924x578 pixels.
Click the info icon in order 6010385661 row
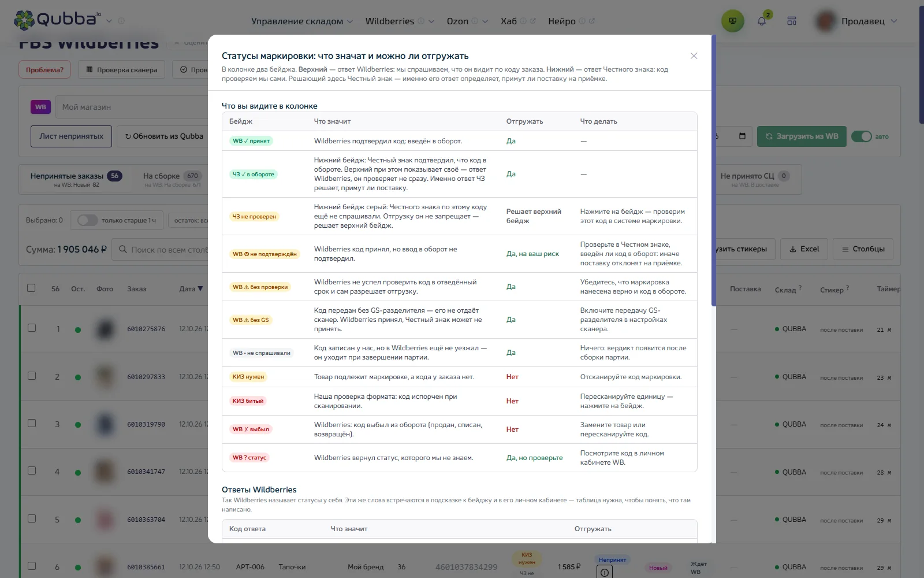[x=604, y=572]
